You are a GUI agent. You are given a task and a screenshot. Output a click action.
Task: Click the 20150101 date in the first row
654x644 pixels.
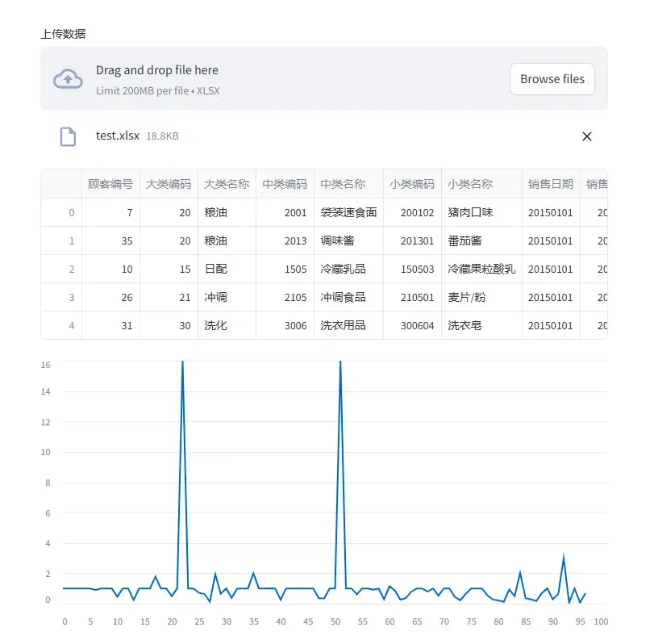point(552,212)
